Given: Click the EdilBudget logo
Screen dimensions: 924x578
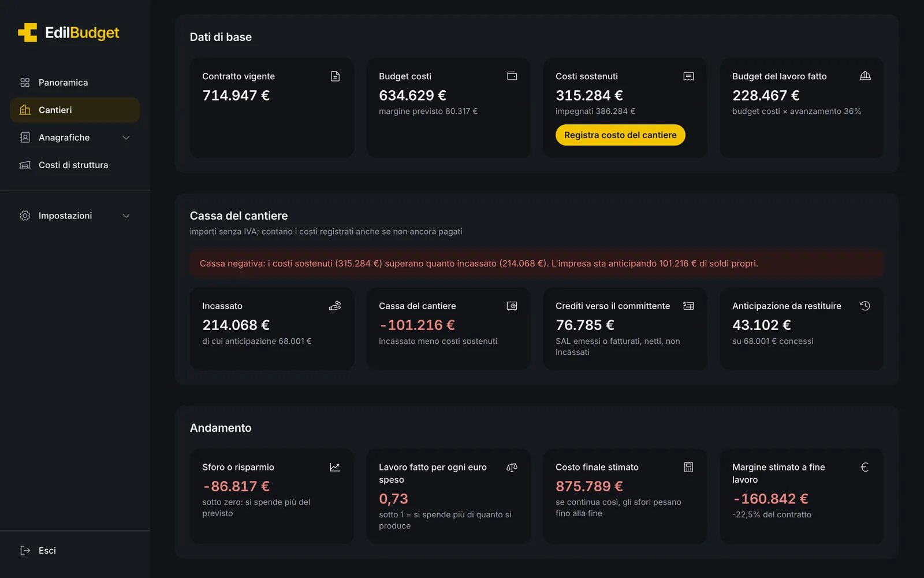Looking at the screenshot, I should pyautogui.click(x=68, y=33).
